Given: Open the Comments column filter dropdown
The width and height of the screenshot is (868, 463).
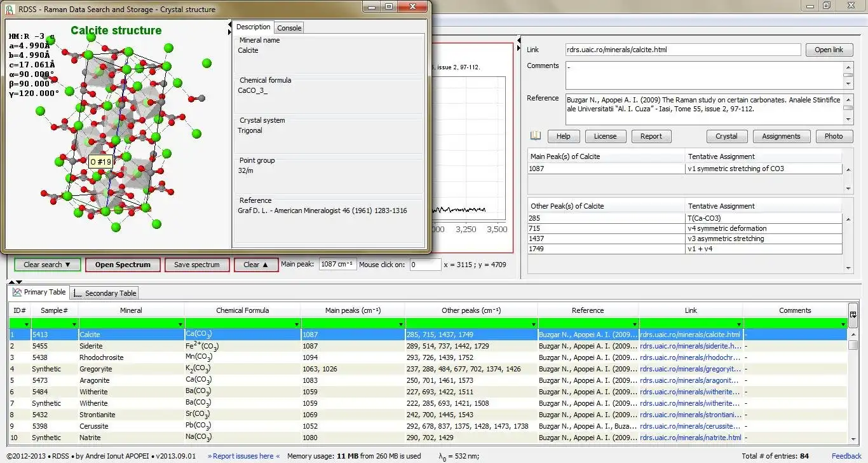Looking at the screenshot, I should [843, 324].
